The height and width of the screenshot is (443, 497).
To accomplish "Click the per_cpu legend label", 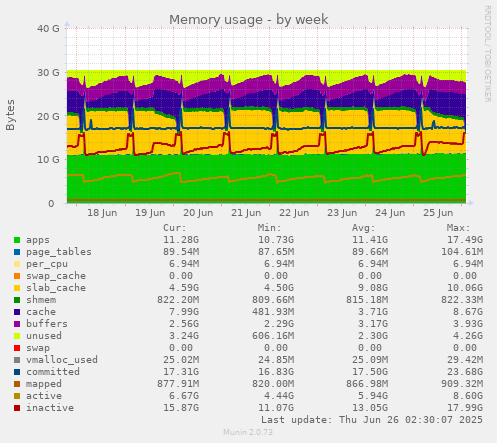I will (47, 264).
